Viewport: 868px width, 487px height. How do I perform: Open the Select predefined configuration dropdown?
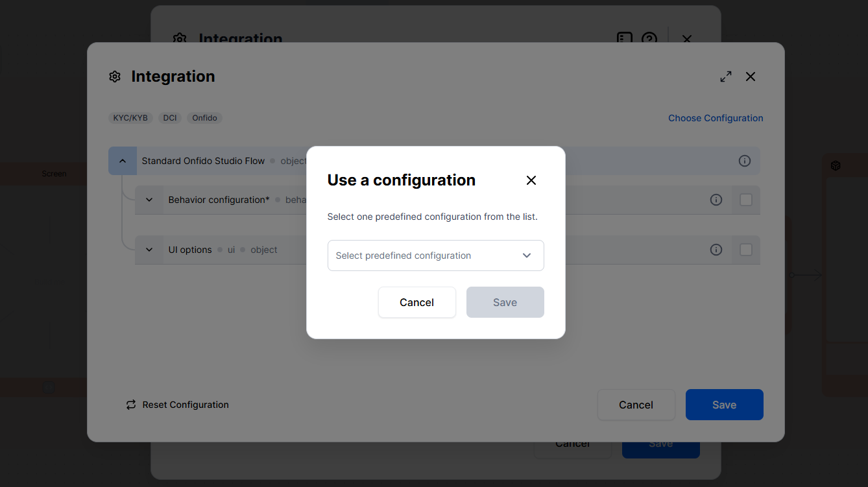(x=435, y=255)
